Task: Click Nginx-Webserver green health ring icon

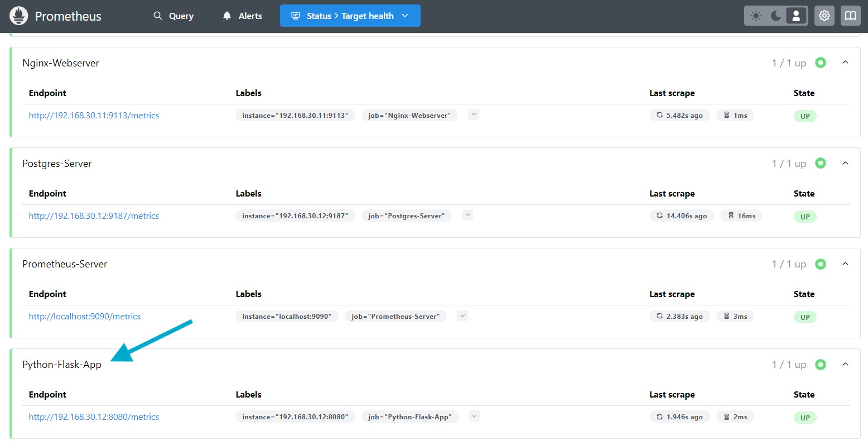Action: [821, 63]
